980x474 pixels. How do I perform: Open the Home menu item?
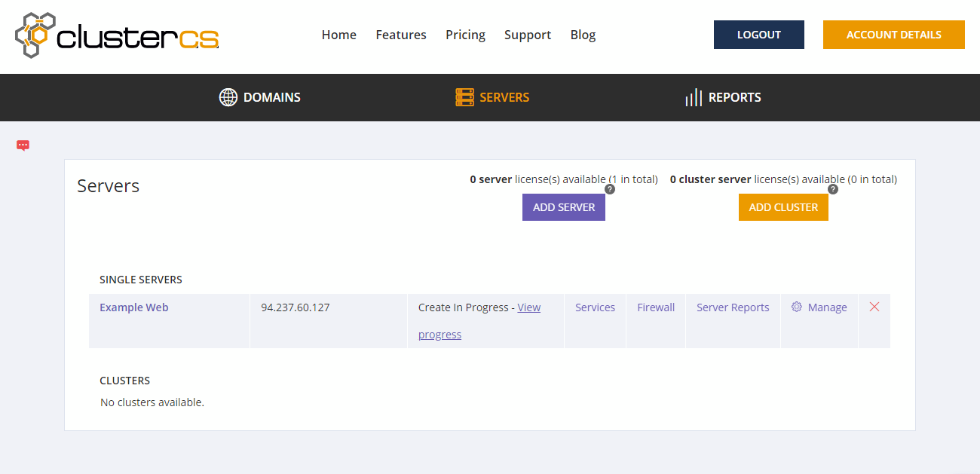point(338,35)
